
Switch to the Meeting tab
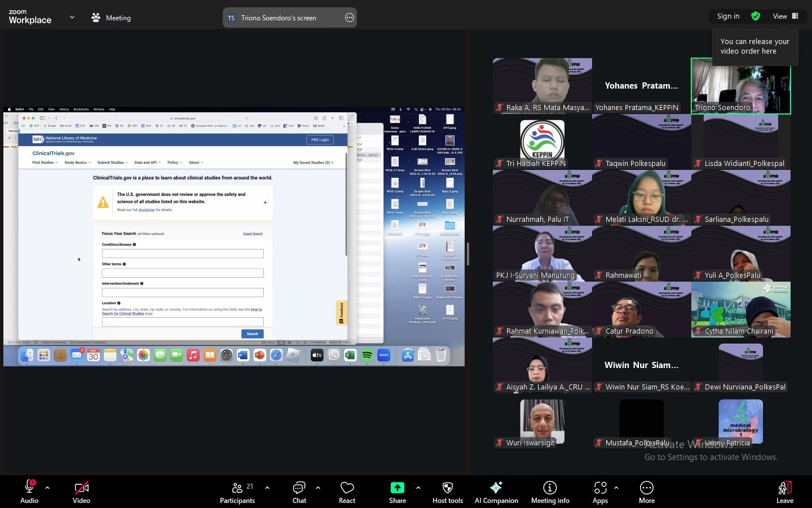111,17
